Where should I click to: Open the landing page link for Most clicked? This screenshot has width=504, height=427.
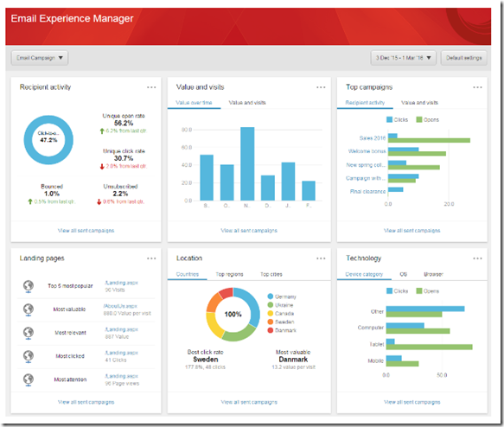122,354
